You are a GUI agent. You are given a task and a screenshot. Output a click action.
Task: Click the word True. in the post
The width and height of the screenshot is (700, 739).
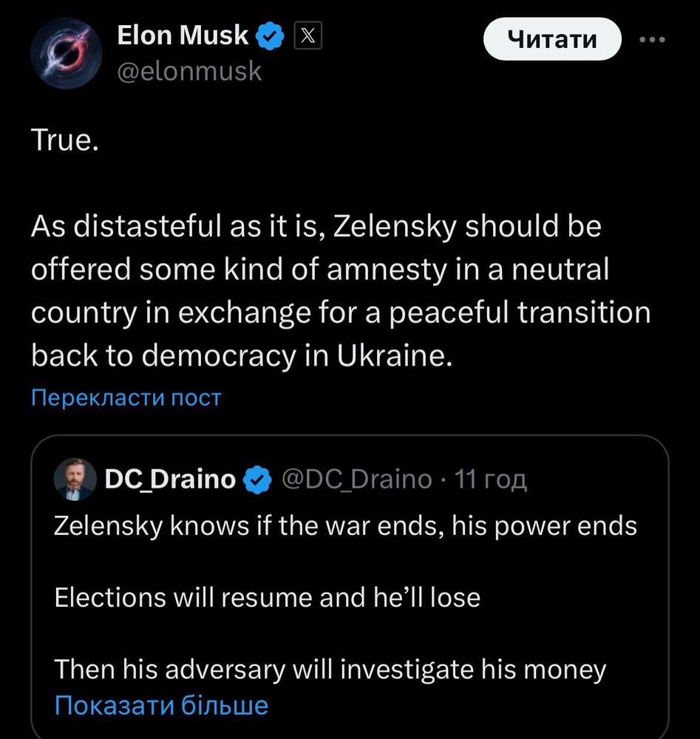[65, 140]
